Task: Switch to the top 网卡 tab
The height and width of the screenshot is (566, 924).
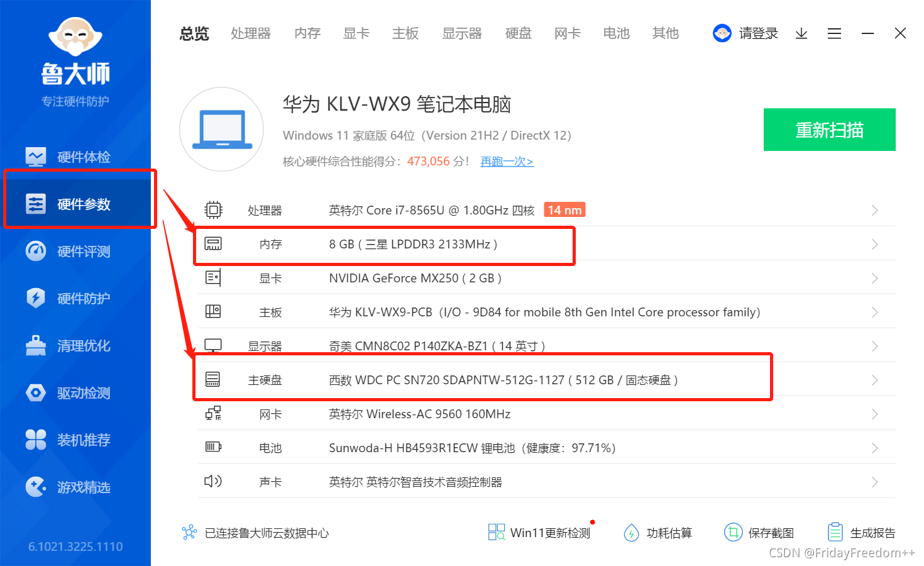Action: 568,33
